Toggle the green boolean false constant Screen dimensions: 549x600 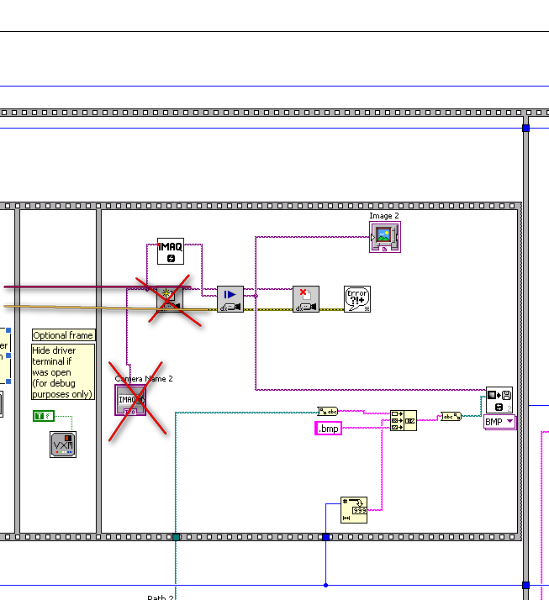coord(44,416)
